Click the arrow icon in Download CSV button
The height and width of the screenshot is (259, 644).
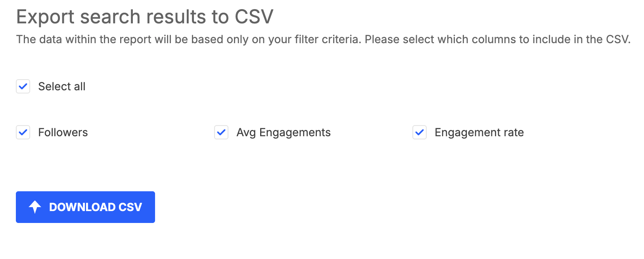[x=35, y=207]
